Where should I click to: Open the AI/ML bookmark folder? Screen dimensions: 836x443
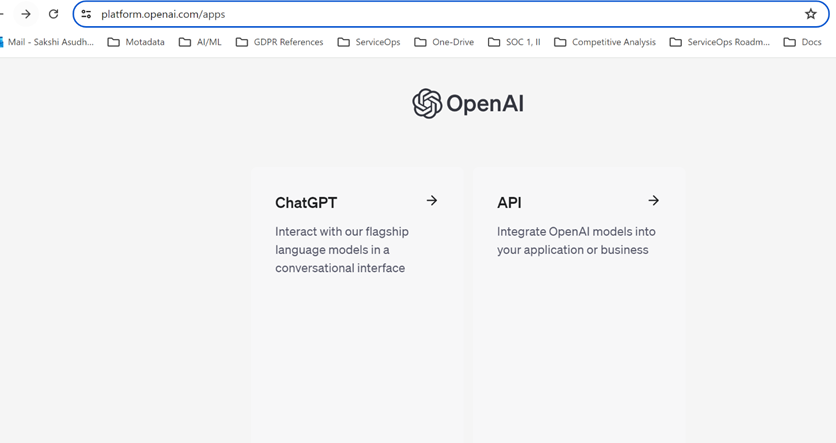click(x=200, y=42)
